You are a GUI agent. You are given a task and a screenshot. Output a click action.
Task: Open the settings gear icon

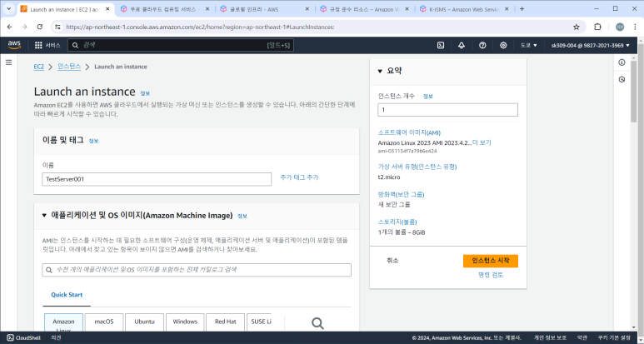point(503,45)
